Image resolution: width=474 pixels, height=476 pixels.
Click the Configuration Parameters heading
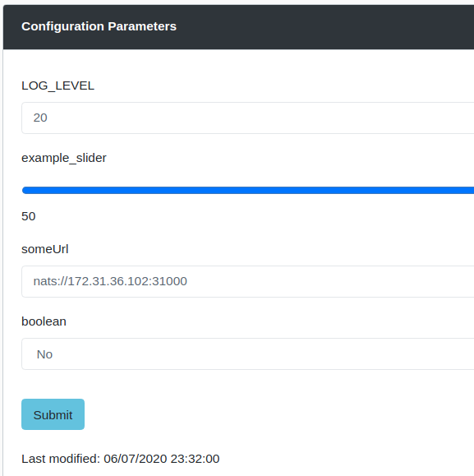pyautogui.click(x=99, y=26)
